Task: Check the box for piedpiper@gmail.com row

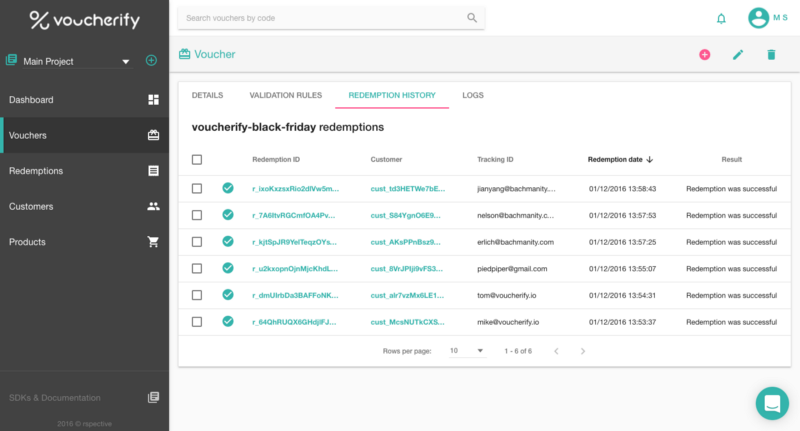Action: [x=197, y=268]
